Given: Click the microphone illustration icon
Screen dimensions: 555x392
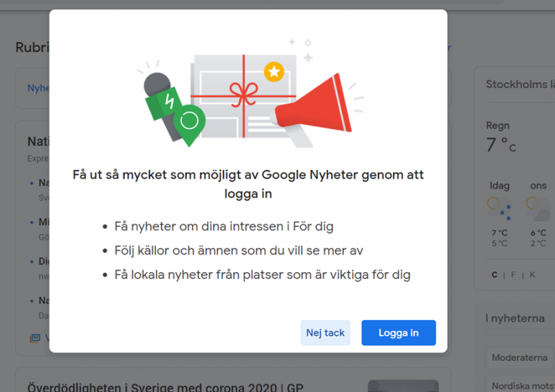Looking at the screenshot, I should click(163, 102).
